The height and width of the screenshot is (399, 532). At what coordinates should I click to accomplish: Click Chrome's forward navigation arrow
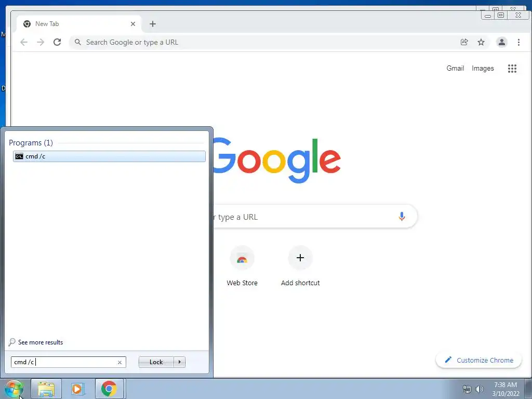41,42
